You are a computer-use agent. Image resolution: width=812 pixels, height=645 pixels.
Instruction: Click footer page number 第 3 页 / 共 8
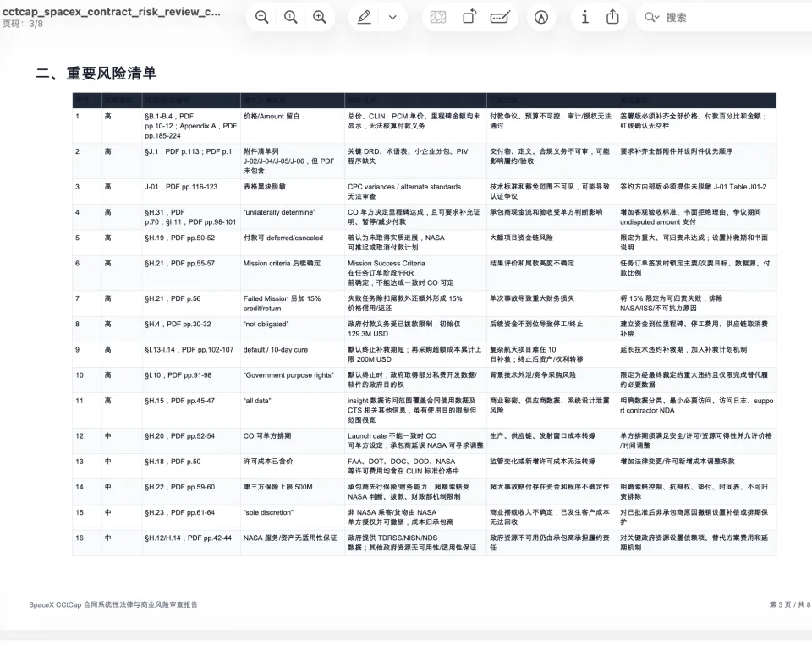click(790, 604)
